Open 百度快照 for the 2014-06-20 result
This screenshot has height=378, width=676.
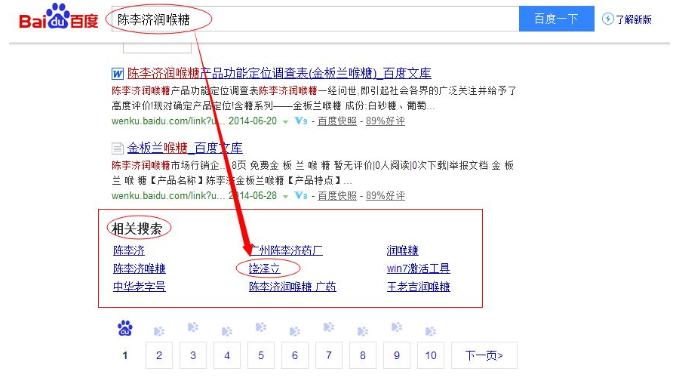coord(337,121)
